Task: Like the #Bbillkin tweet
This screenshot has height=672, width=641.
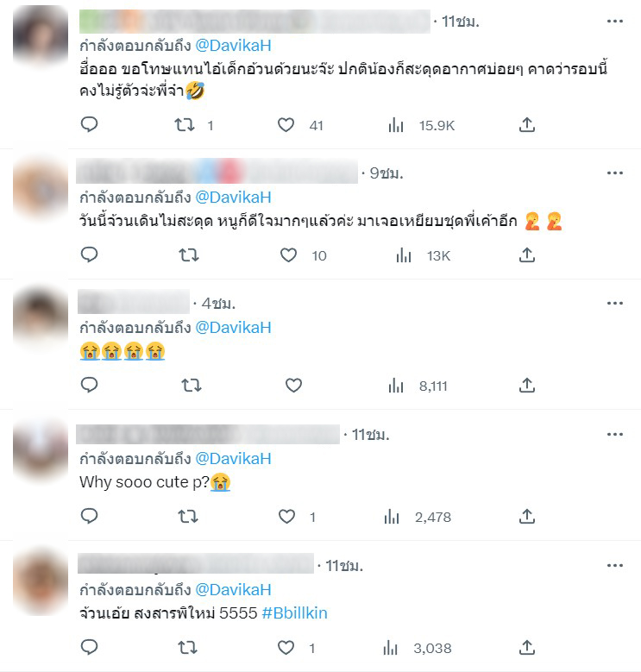Action: [x=286, y=648]
